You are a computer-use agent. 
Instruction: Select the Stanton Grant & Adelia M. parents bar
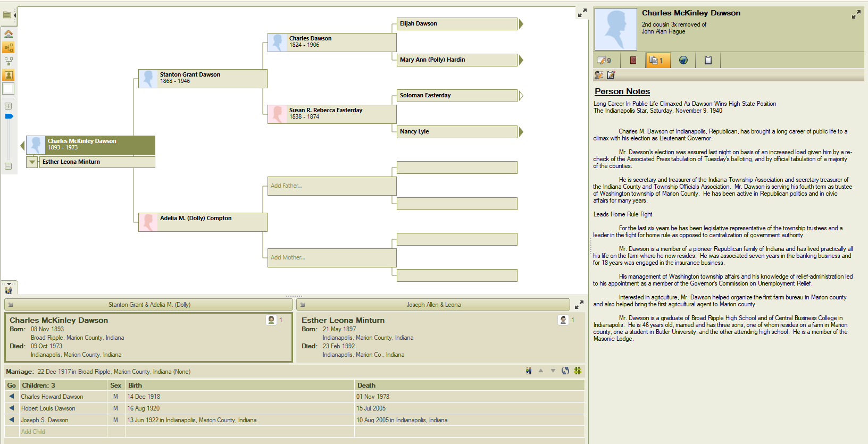[x=149, y=305]
